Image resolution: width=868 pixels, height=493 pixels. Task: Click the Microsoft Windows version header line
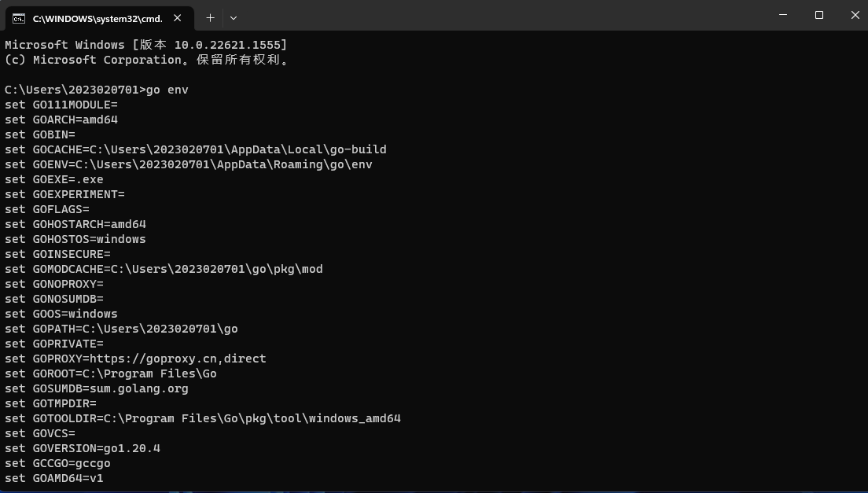[146, 45]
